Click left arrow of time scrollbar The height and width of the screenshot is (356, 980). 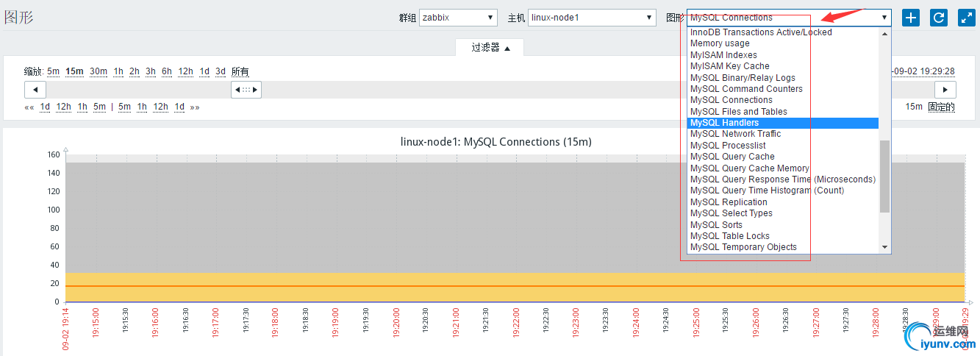pos(35,90)
